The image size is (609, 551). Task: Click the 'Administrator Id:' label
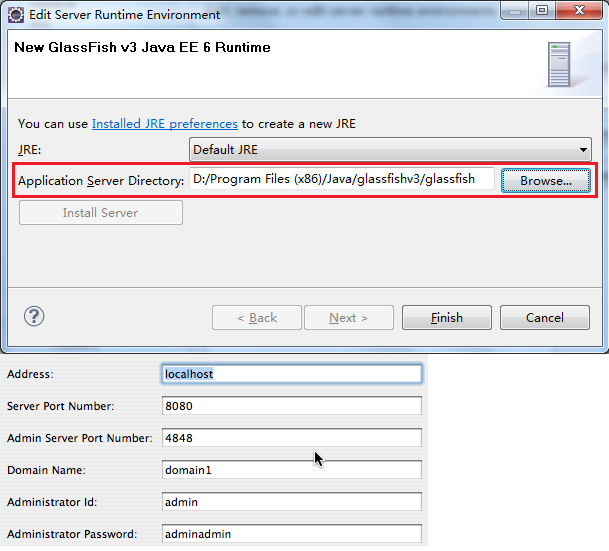coord(52,502)
